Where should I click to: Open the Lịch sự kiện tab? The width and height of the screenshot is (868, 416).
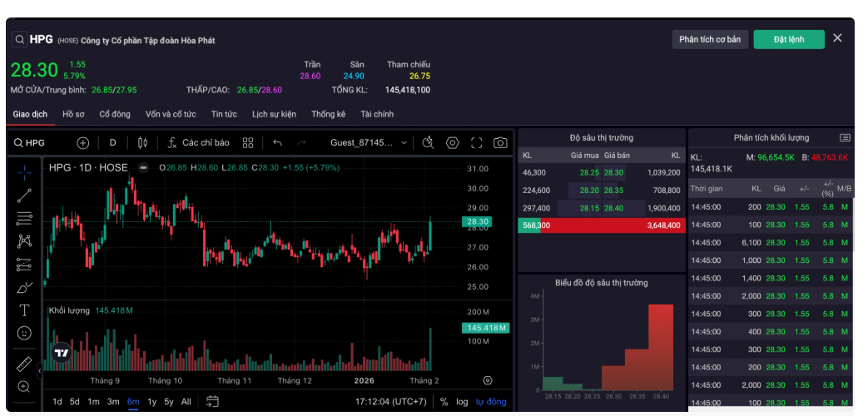click(274, 114)
